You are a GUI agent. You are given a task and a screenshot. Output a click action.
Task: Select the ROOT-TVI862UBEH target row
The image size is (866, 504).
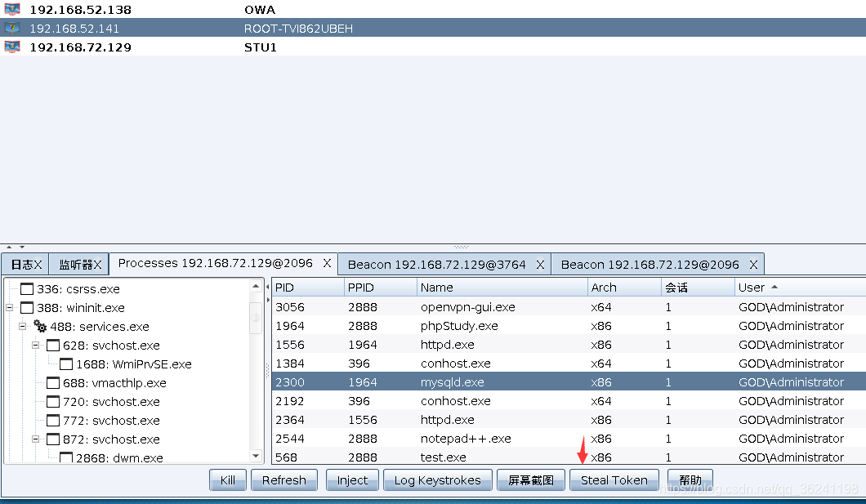(433, 28)
